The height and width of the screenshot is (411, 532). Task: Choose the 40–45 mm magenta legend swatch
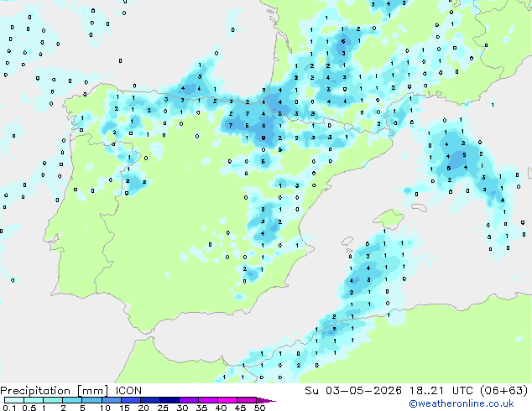[x=227, y=400]
